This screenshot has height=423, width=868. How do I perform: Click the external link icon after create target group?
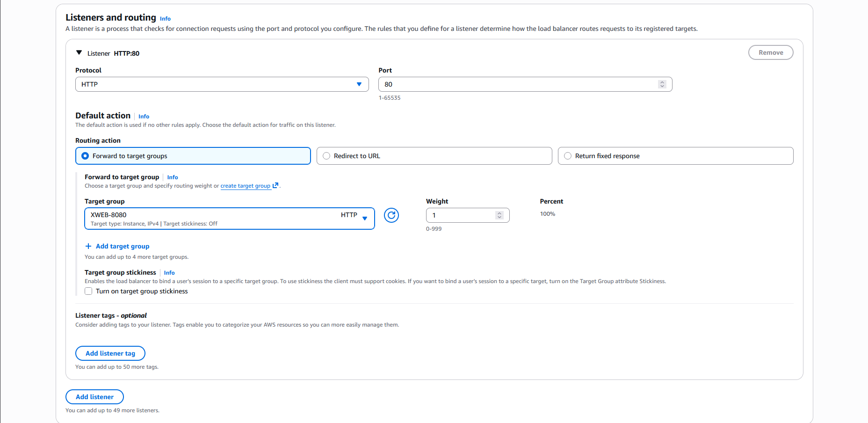coord(275,185)
